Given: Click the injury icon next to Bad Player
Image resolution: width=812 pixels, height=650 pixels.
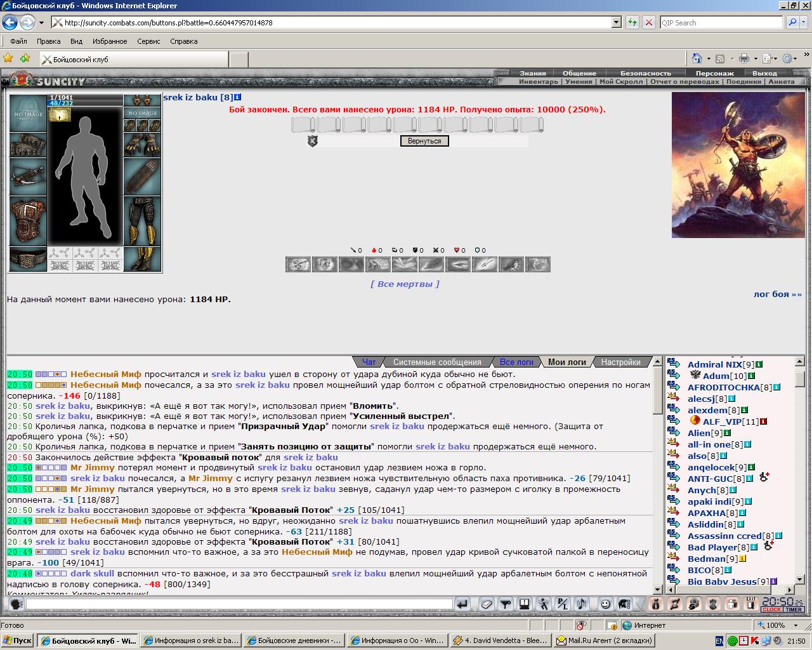Looking at the screenshot, I should pyautogui.click(x=768, y=546).
